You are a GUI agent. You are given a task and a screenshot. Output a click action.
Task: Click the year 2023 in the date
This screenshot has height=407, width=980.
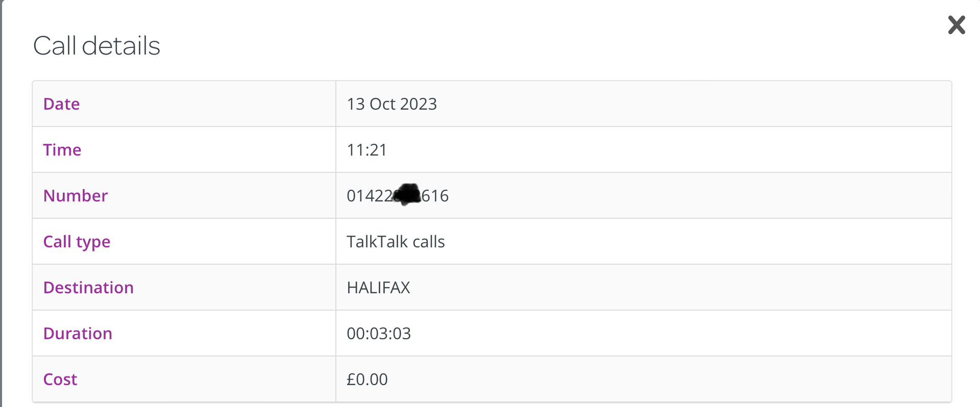click(x=419, y=104)
